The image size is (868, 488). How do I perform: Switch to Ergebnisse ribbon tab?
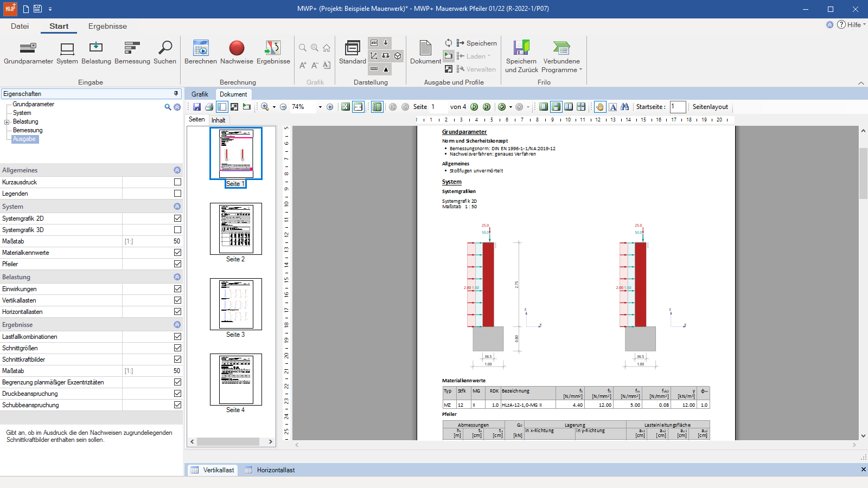coord(107,26)
